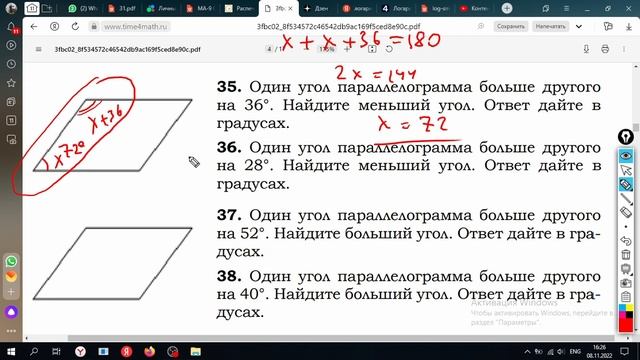The image size is (640, 360).
Task: Expand dropdown arrow next to Напечатать
Action: point(579,27)
